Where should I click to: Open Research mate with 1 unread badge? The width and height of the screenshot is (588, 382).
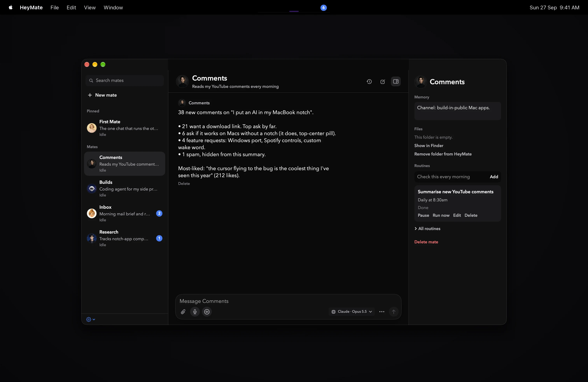click(x=124, y=238)
